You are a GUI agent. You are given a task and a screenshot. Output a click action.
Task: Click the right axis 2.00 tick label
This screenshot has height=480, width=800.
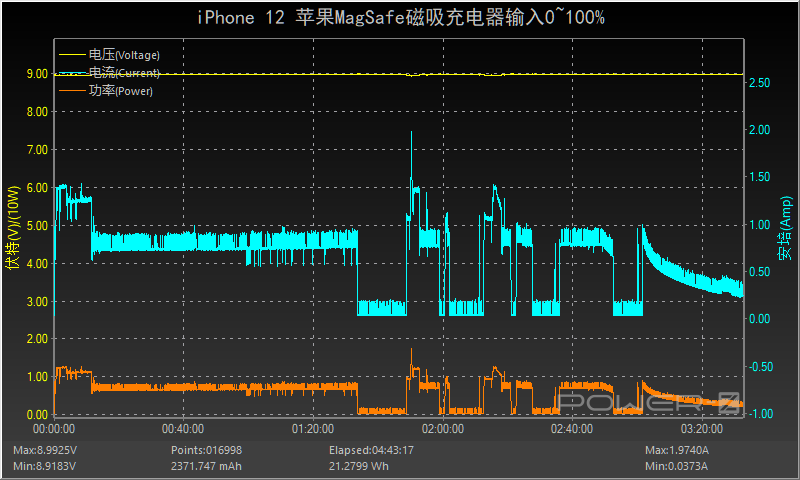[760, 130]
